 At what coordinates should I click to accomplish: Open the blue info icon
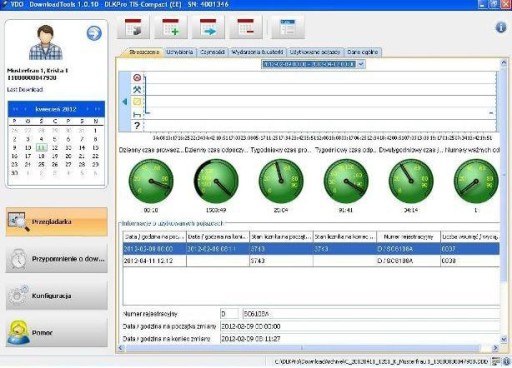(501, 27)
